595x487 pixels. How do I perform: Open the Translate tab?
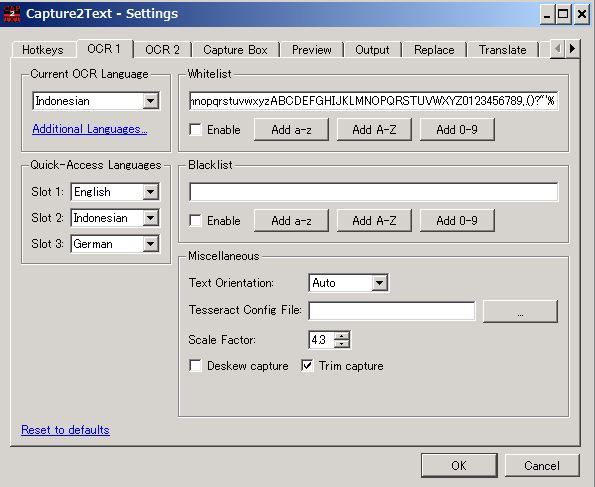[x=502, y=50]
